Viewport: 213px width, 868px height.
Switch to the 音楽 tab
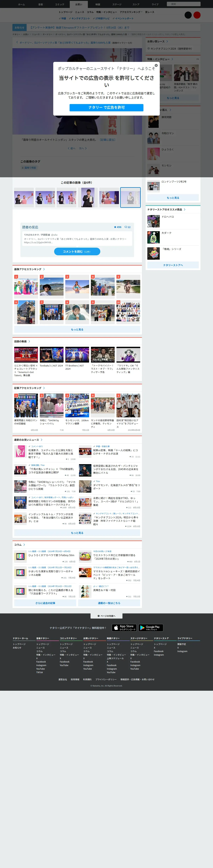[x=40, y=4]
